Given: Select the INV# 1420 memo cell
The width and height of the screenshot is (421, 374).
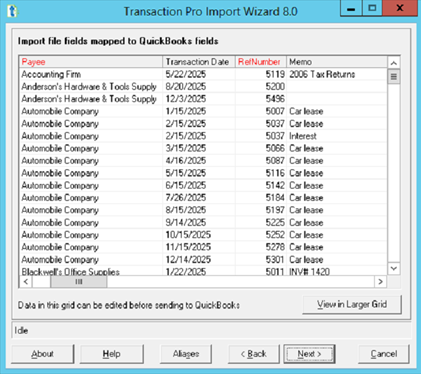Looking at the screenshot, I should [x=337, y=271].
